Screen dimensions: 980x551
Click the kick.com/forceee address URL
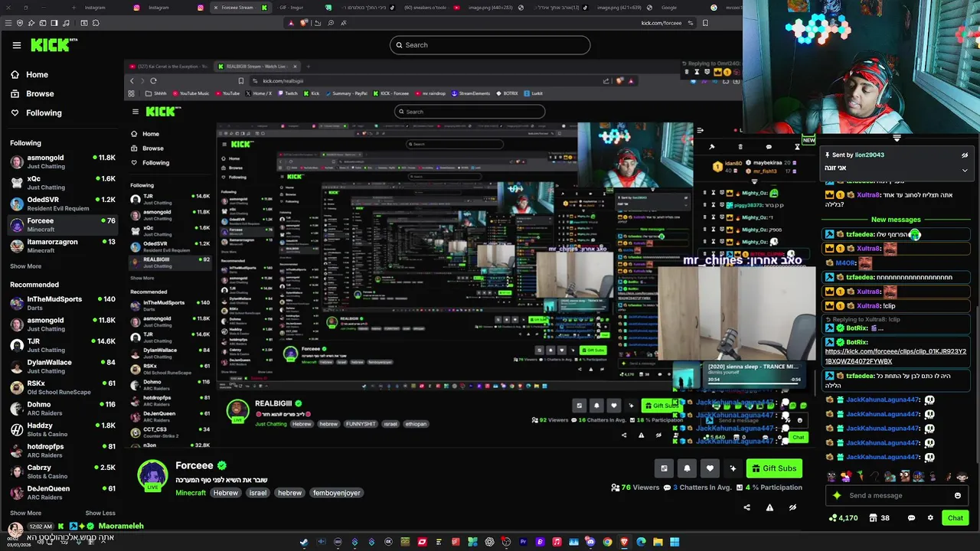click(661, 23)
